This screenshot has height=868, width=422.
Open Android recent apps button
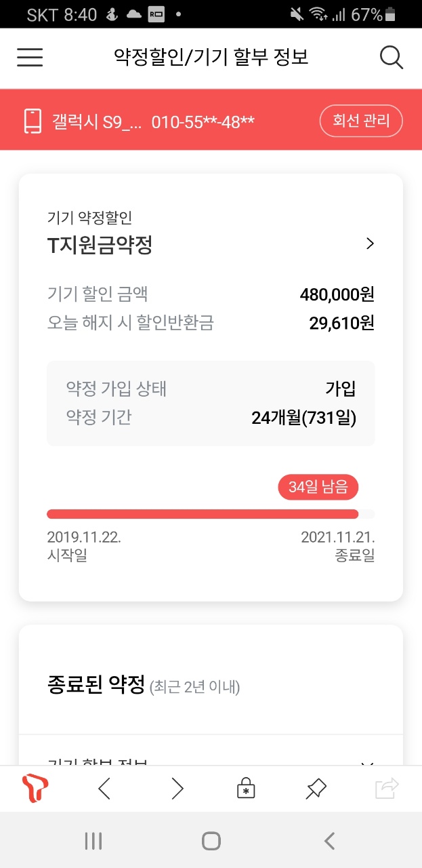(x=93, y=842)
